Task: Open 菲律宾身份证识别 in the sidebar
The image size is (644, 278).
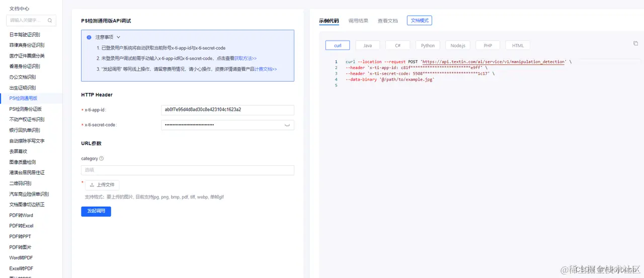Action: point(27,45)
